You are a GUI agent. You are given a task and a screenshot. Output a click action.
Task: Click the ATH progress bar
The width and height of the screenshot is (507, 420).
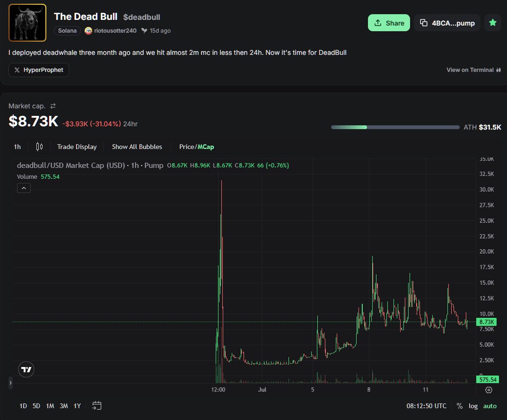tap(395, 127)
